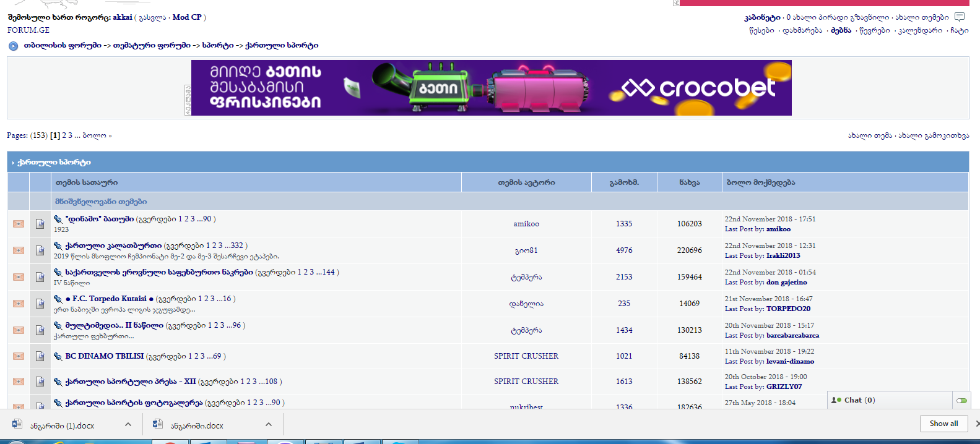Click the თემატური ფორუმი breadcrumb link
The width and height of the screenshot is (980, 444).
[x=152, y=46]
